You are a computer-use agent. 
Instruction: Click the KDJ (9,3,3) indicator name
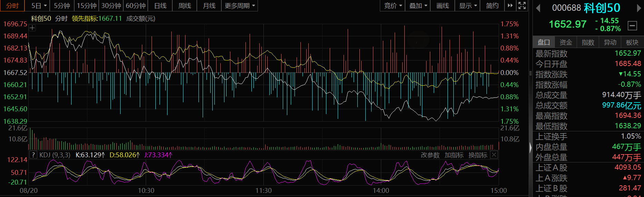coord(55,155)
